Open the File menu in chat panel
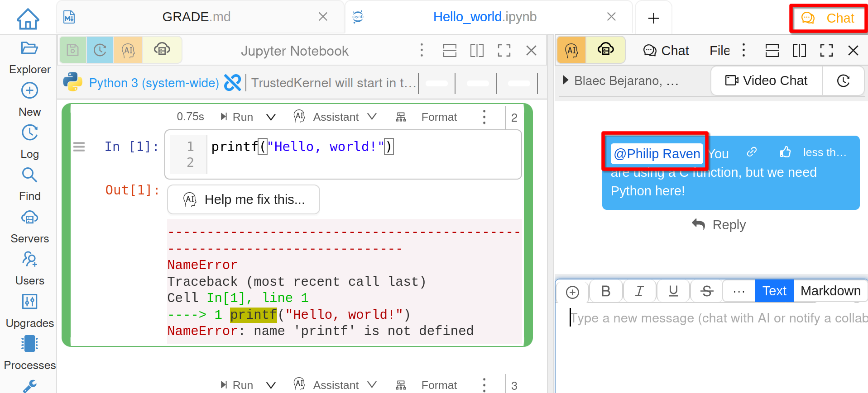This screenshot has height=393, width=868. 719,51
